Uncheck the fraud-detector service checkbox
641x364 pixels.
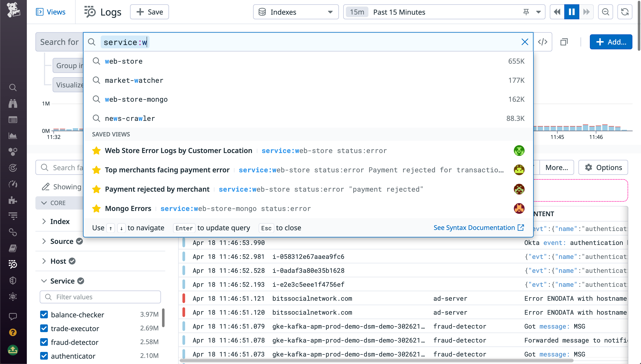[x=44, y=342]
